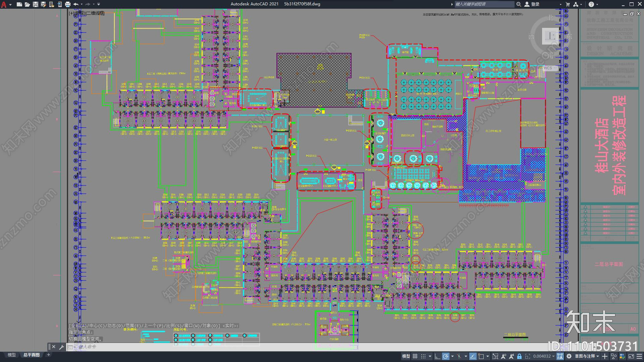Add a new layout with plus button
This screenshot has width=644, height=362.
[49, 355]
